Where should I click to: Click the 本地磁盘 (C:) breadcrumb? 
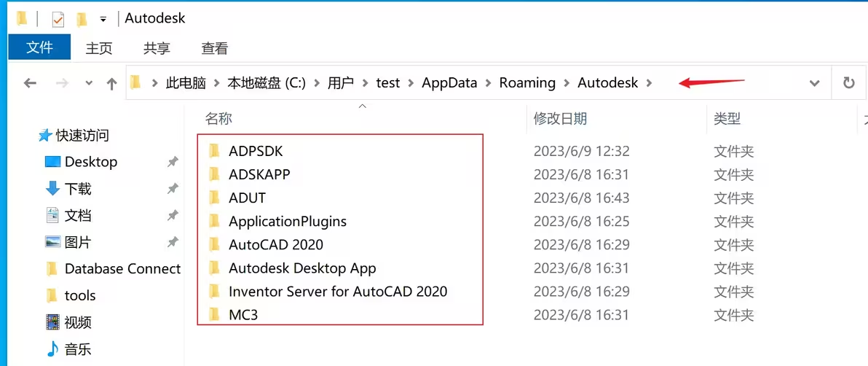(267, 83)
